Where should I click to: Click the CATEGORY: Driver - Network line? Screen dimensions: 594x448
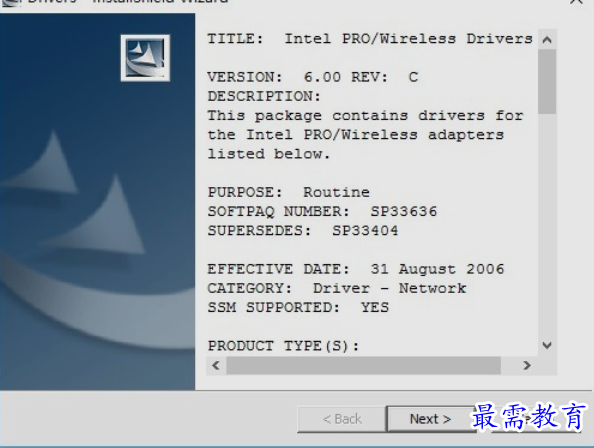coord(336,289)
